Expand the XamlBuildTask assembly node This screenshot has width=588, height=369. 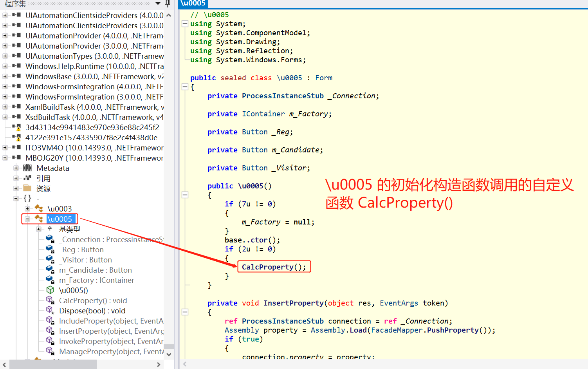5,107
